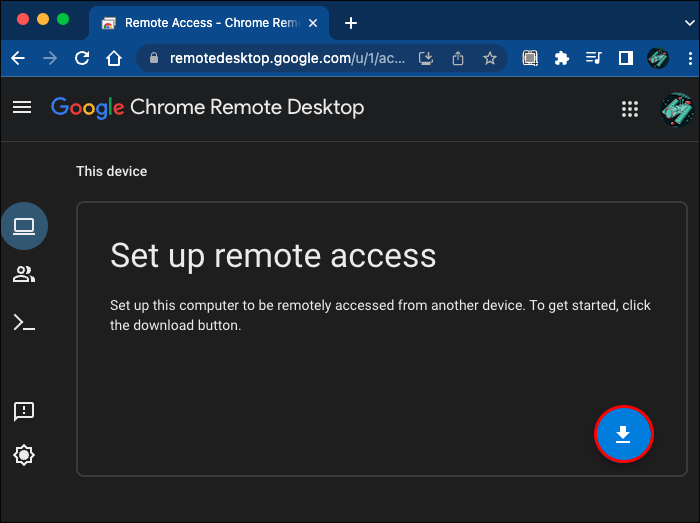Select the Remote Access computer icon
The width and height of the screenshot is (700, 523).
24,227
